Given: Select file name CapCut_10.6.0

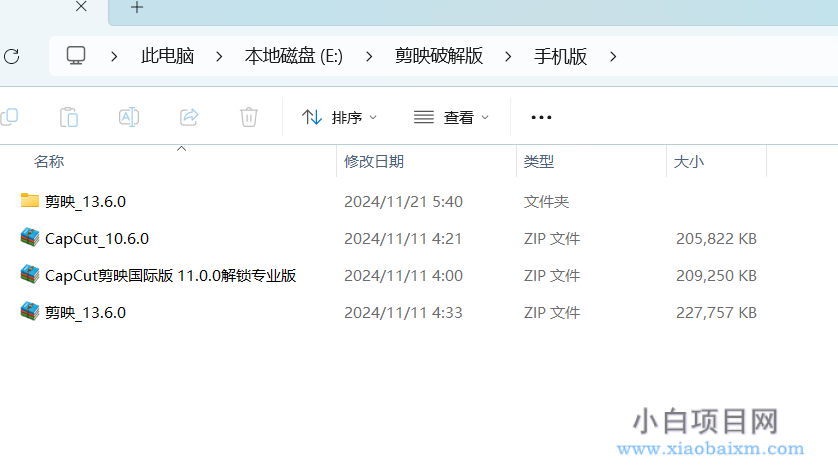Looking at the screenshot, I should 97,238.
